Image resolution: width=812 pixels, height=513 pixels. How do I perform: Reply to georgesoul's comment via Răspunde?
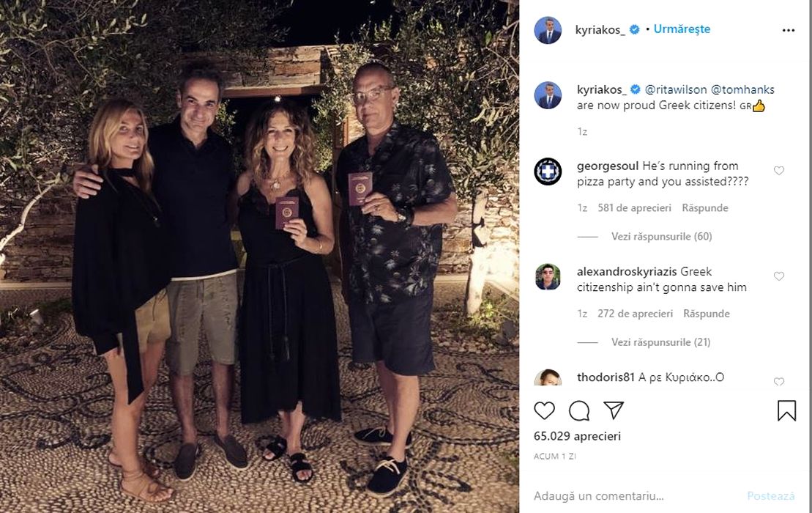tap(705, 208)
